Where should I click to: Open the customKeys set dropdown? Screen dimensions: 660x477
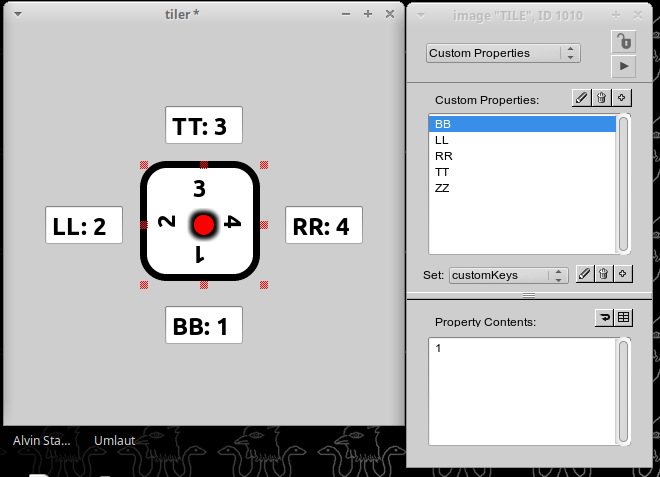(509, 274)
